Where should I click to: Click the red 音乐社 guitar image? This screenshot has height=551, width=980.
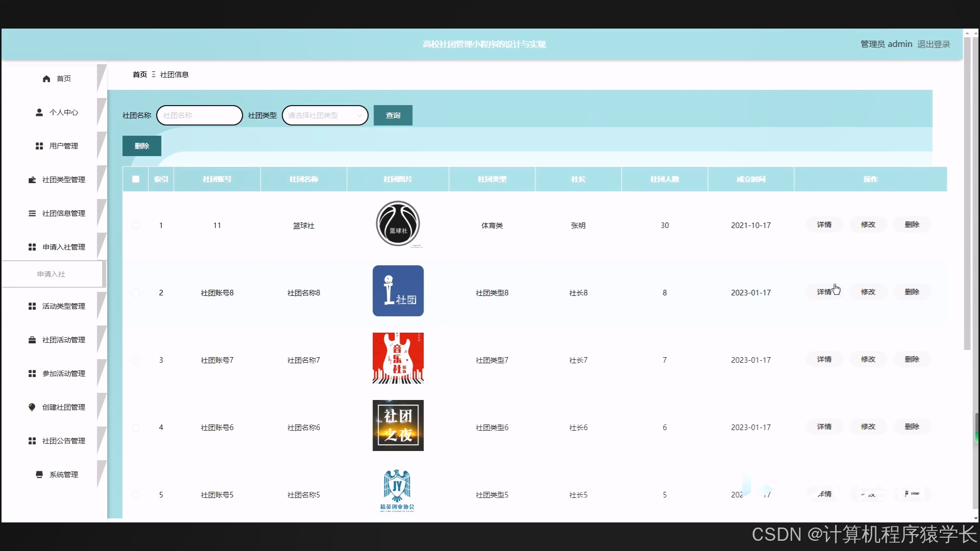tap(398, 358)
